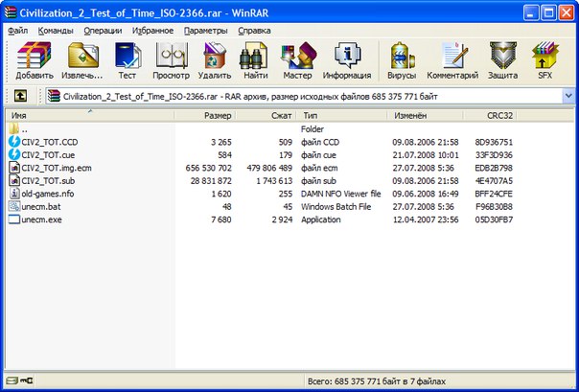Expand the archive path dropdown arrow
The width and height of the screenshot is (579, 392).
tap(568, 97)
